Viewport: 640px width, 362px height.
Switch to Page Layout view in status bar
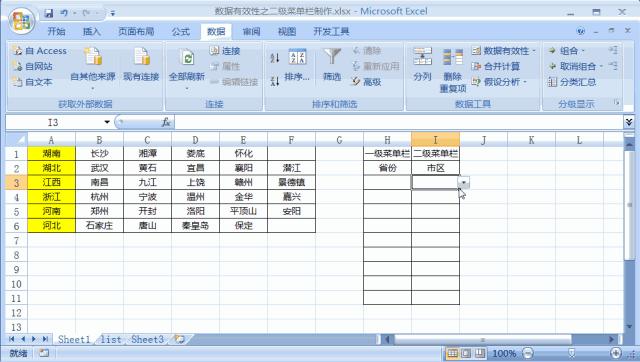coord(466,353)
